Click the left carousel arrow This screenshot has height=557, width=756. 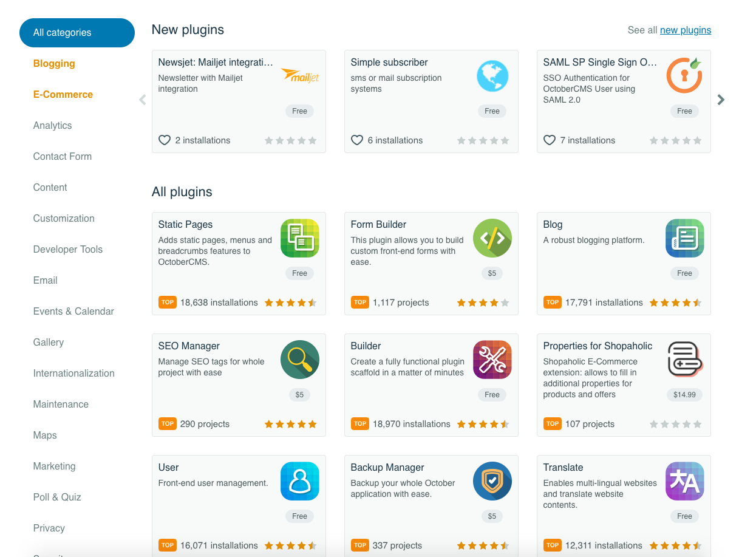(x=142, y=100)
